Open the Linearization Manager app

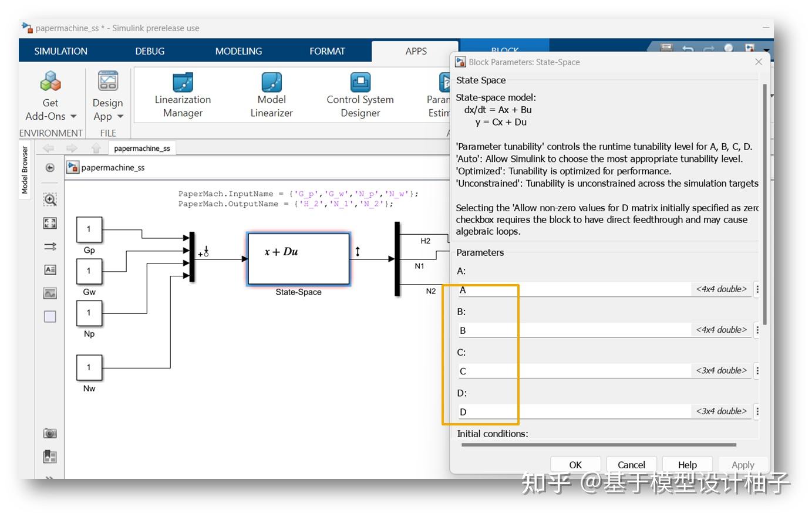[182, 94]
